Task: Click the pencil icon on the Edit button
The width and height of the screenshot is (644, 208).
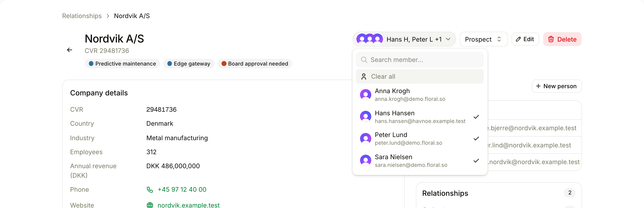Action: click(518, 39)
